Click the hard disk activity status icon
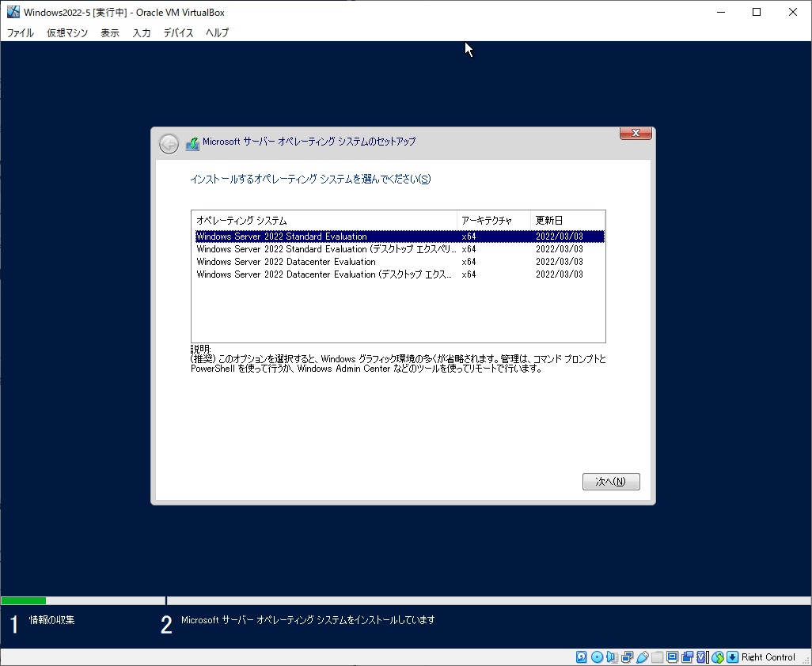The image size is (812, 666). (x=582, y=657)
